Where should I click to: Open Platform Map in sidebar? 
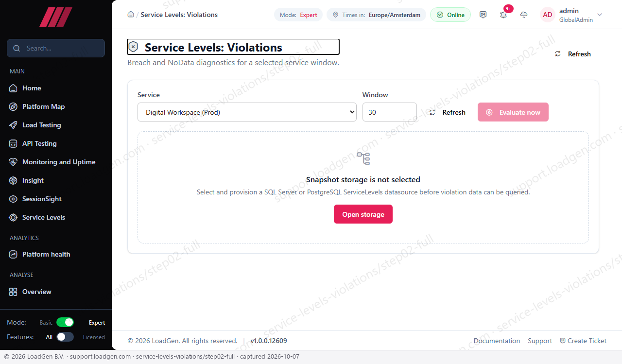click(56, 106)
